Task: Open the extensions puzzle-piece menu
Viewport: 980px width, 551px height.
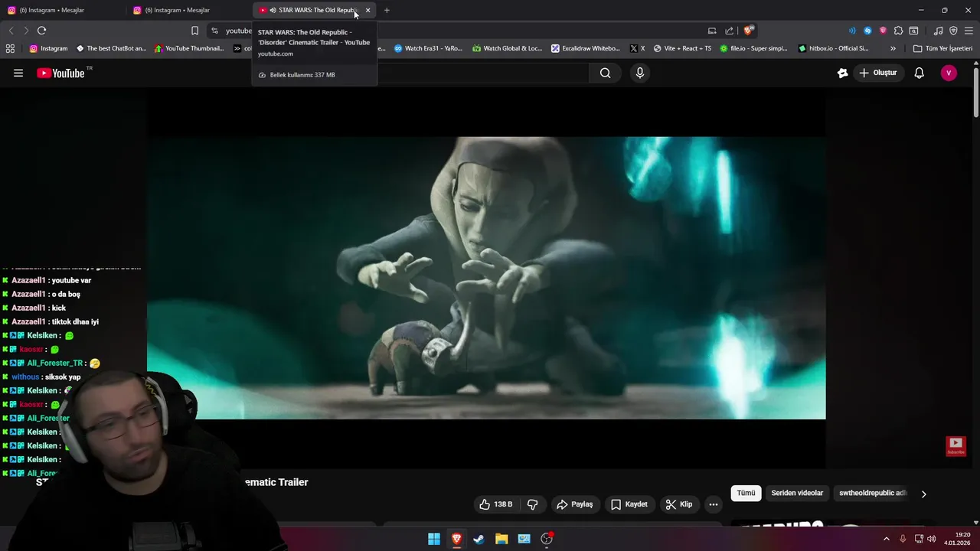Action: coord(898,31)
